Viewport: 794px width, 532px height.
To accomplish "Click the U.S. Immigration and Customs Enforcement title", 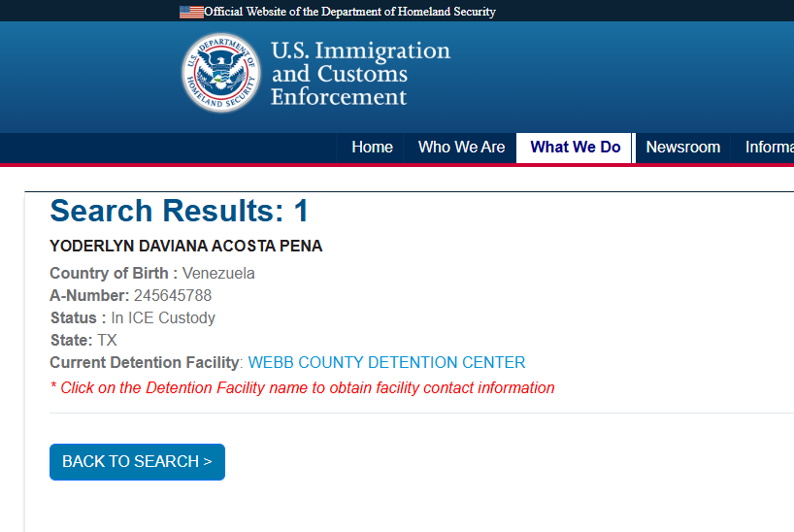I will click(360, 74).
